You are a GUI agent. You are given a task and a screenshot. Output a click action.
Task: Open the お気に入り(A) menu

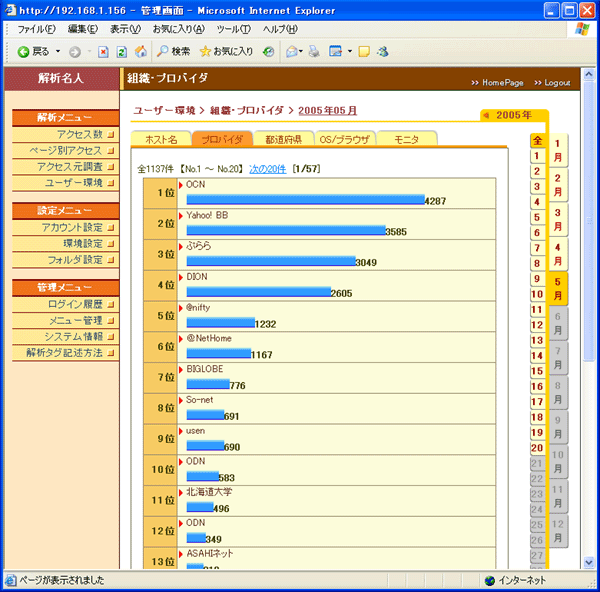click(x=179, y=29)
